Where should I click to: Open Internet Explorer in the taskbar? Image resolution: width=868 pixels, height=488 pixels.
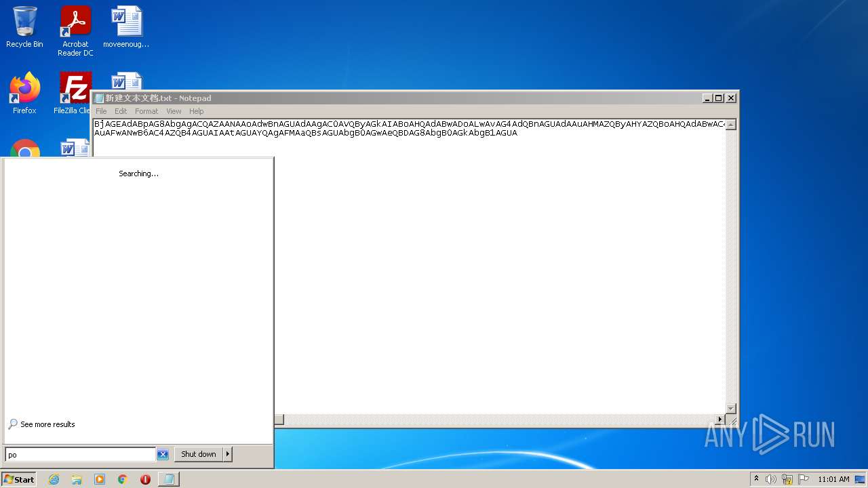54,479
